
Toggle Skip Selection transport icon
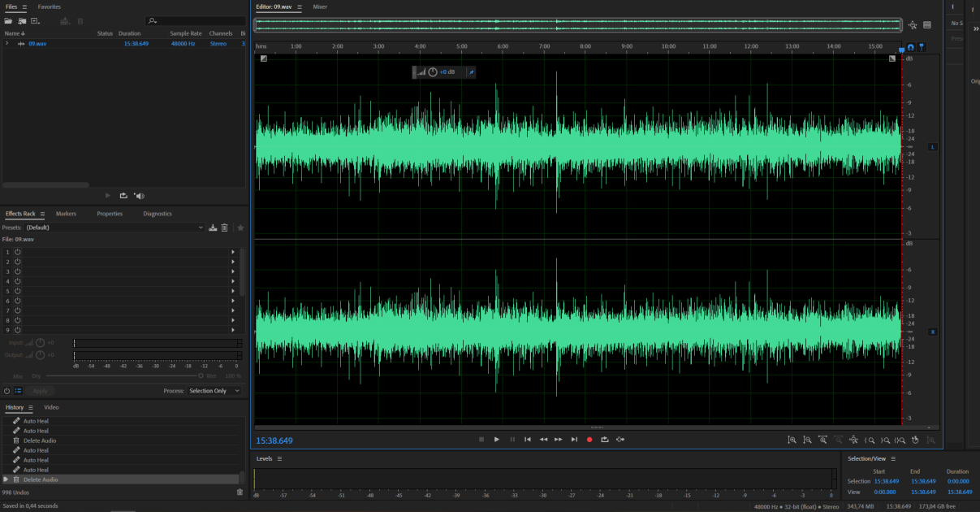(620, 440)
